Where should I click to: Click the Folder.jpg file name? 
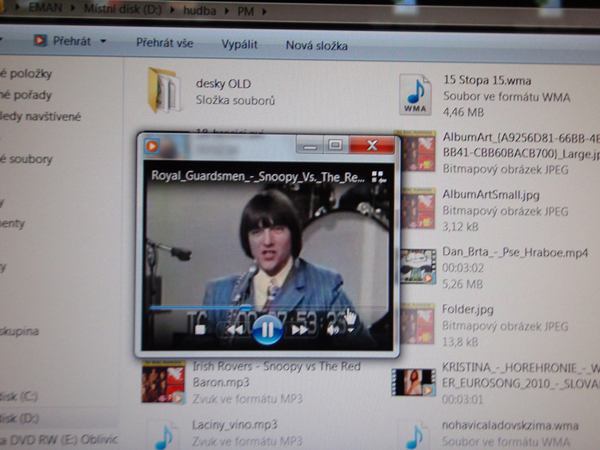[468, 309]
